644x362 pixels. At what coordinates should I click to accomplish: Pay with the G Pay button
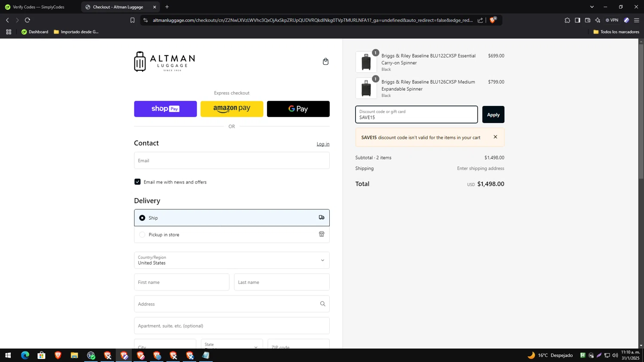coord(298,109)
